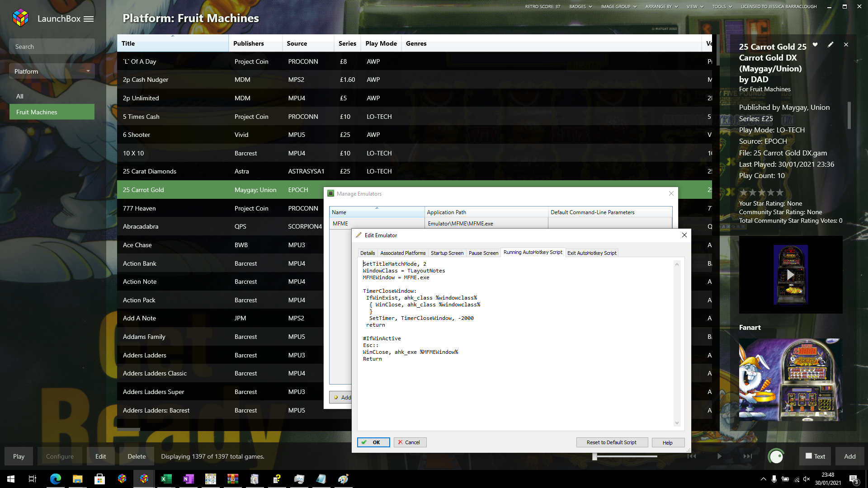Click the Play button in bottom bar
The image size is (868, 488).
[19, 456]
